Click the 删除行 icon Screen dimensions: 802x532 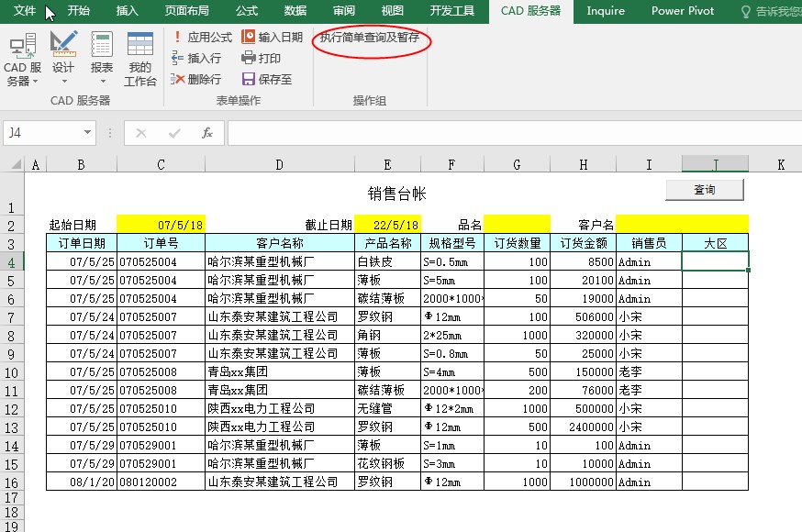pos(178,79)
